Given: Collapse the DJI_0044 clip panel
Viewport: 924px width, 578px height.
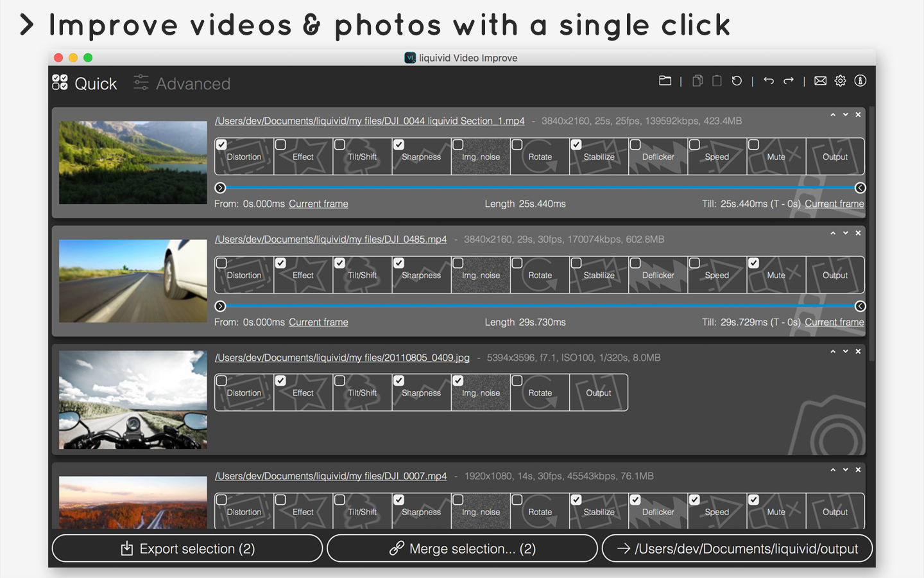Looking at the screenshot, I should 833,114.
